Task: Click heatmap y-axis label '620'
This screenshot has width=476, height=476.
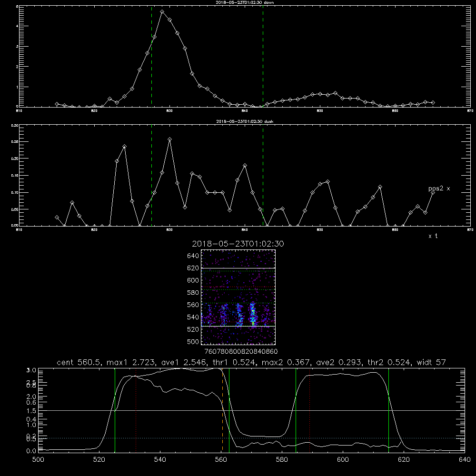Action: [x=193, y=268]
